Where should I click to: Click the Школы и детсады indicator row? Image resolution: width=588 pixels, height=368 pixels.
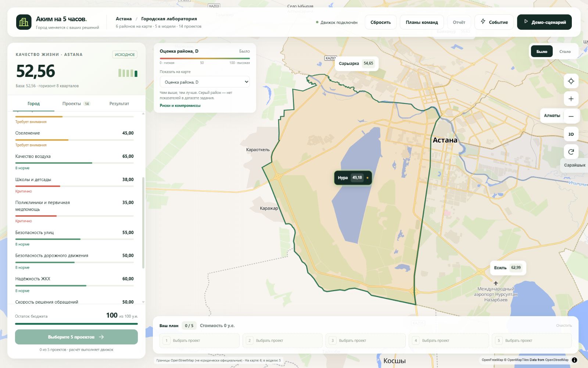pos(75,185)
